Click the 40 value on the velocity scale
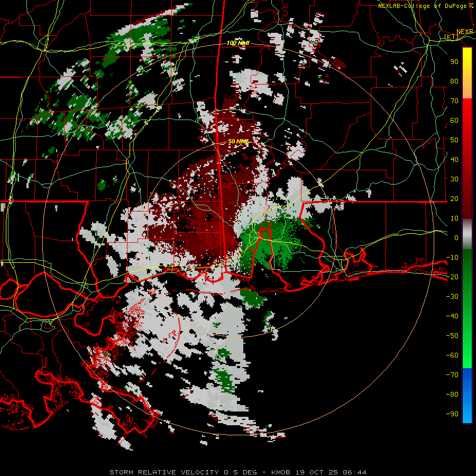 point(454,159)
